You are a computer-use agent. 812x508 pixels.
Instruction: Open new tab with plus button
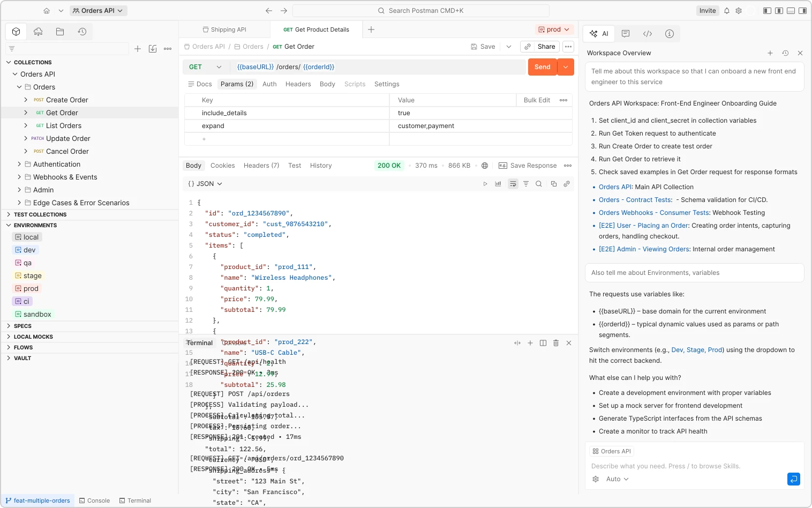(371, 29)
